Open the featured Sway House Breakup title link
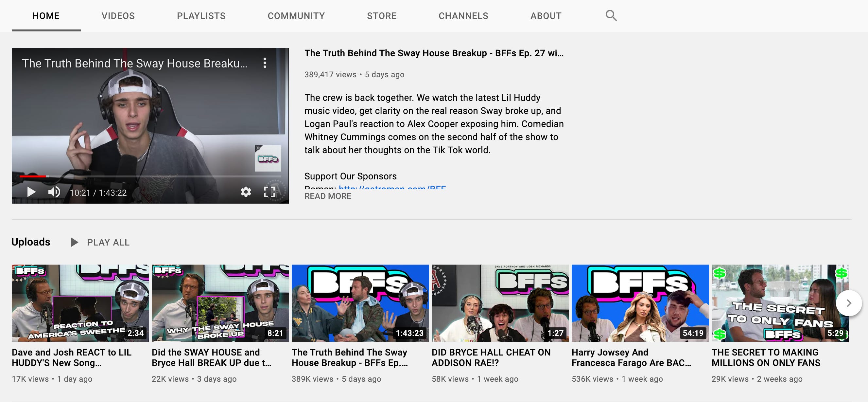868x402 pixels. click(433, 53)
